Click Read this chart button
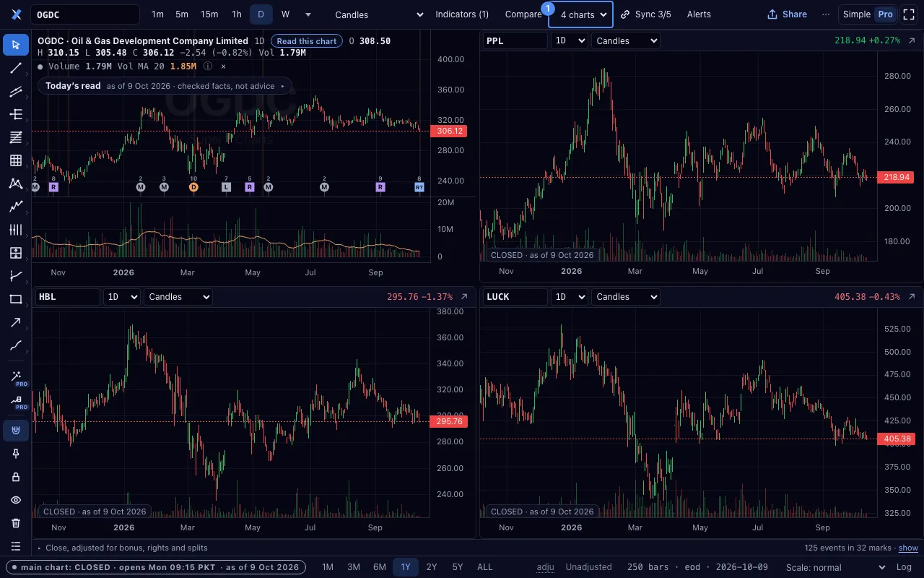The image size is (924, 578). click(x=307, y=41)
